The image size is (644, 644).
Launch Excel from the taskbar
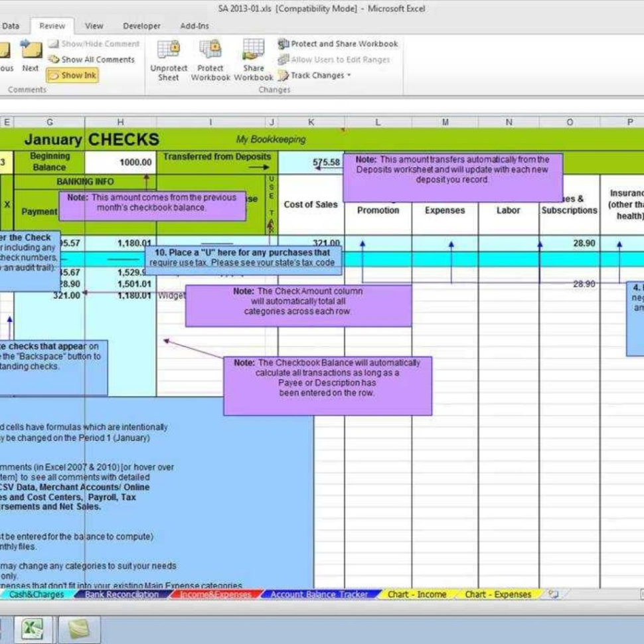pos(33,627)
